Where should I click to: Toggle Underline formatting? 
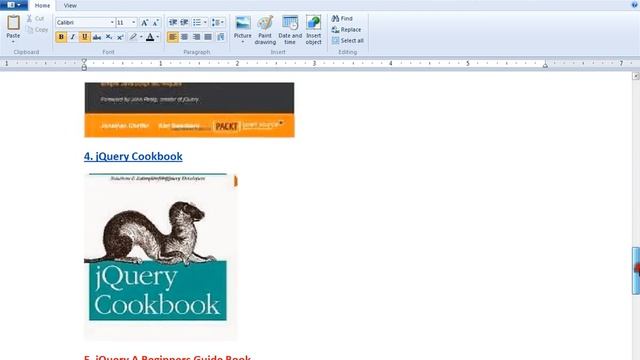84,37
